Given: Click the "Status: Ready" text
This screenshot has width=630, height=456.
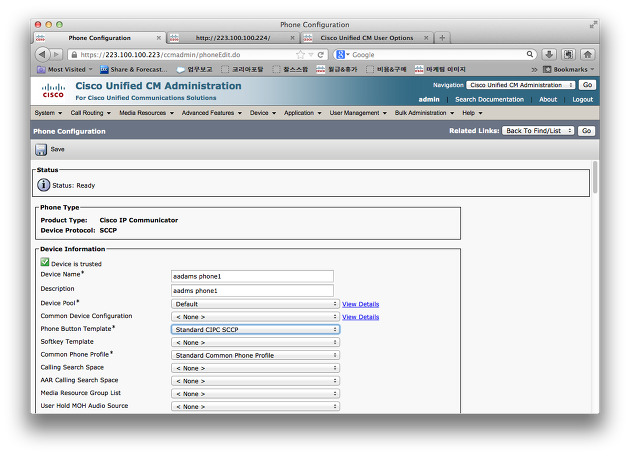Looking at the screenshot, I should (x=74, y=186).
